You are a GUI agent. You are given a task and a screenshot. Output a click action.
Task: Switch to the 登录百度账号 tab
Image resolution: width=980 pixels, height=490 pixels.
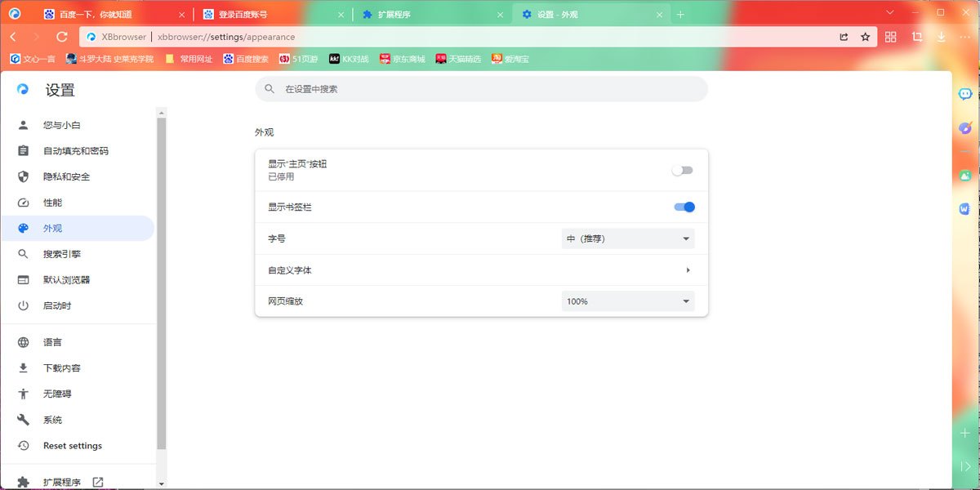(245, 14)
